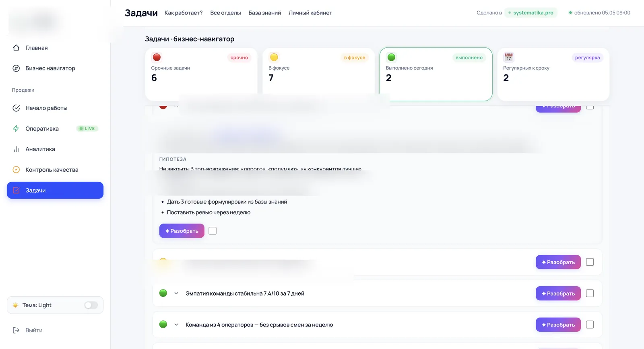
Task: Check the box in the blurred yellow-dot task row
Action: click(x=590, y=262)
